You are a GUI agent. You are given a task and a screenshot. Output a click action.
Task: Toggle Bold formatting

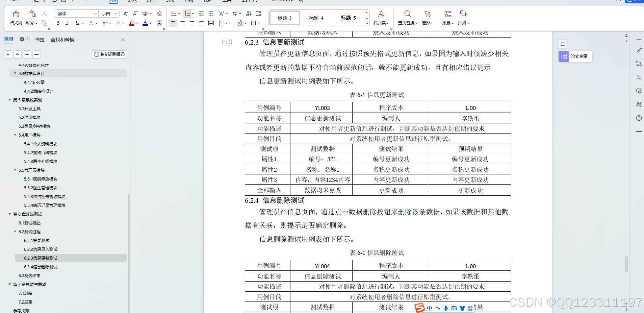[x=58, y=23]
